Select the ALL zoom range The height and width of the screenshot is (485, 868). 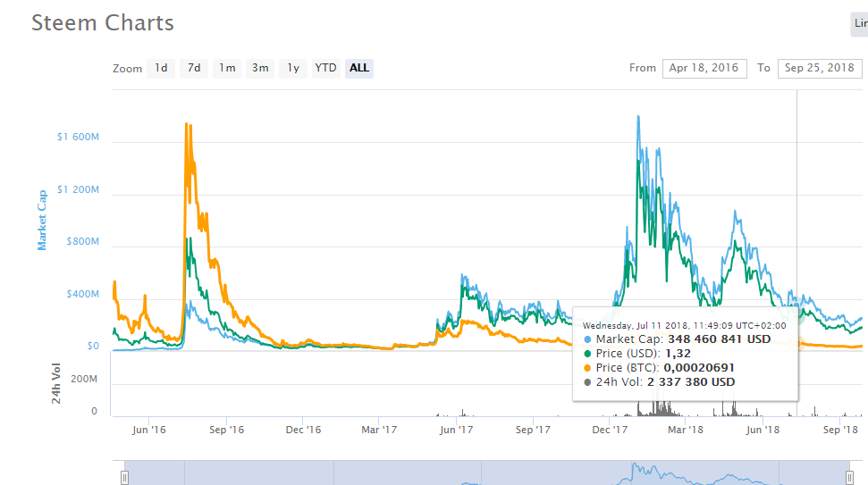[x=359, y=68]
